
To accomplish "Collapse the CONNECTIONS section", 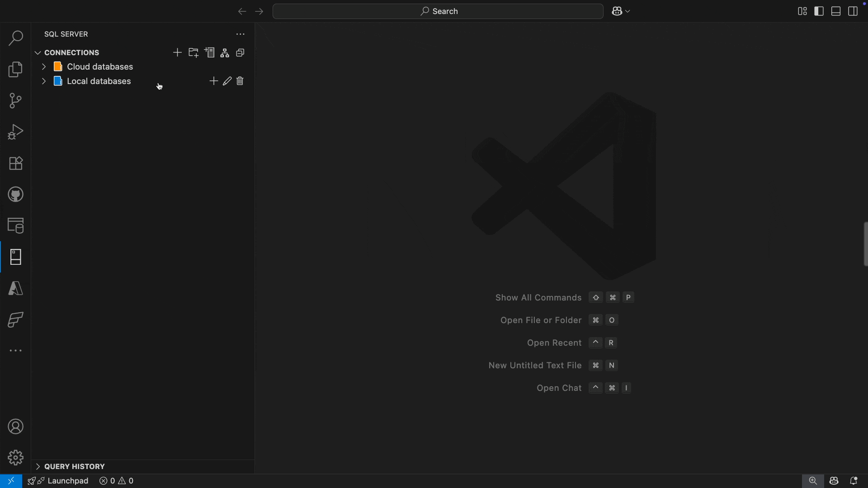I will (38, 53).
